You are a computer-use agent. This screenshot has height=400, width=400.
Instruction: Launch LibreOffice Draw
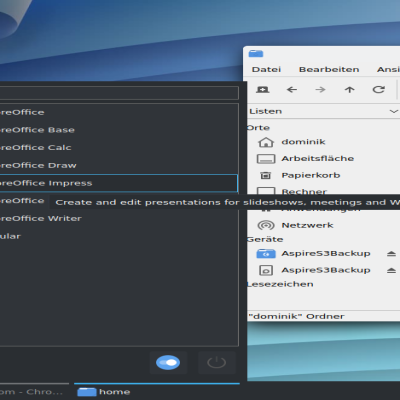(119, 165)
